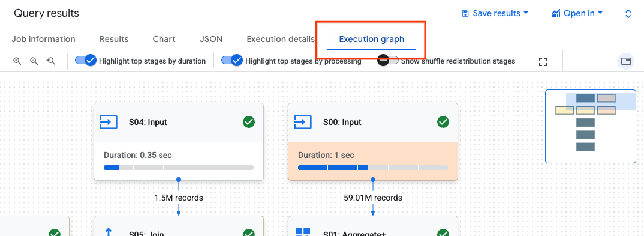Click the S00 Input stage icon
This screenshot has height=236, width=644.
click(x=303, y=122)
